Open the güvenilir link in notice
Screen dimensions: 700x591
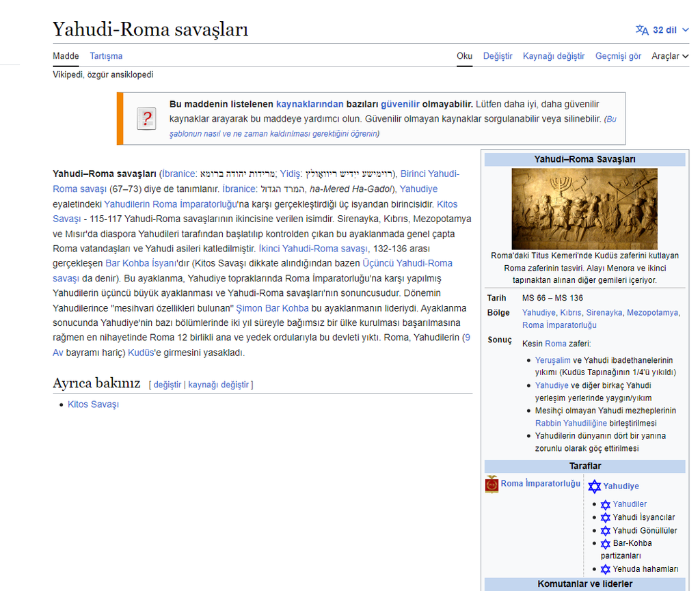[400, 104]
